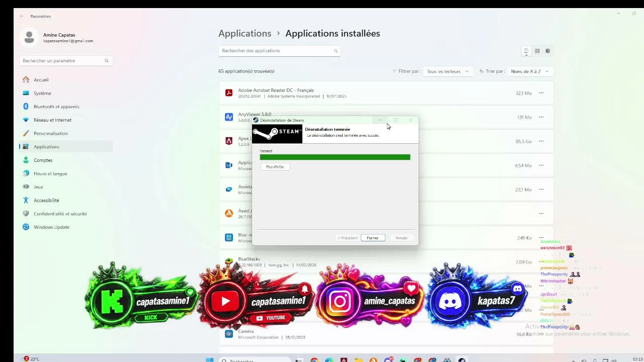This screenshot has width=644, height=362.
Task: Click the 'Applications installées' page title
Action: click(333, 33)
